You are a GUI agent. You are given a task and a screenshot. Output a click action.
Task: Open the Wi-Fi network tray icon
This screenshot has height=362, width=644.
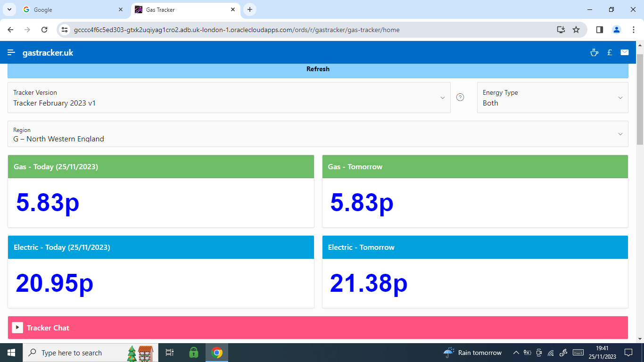point(551,353)
